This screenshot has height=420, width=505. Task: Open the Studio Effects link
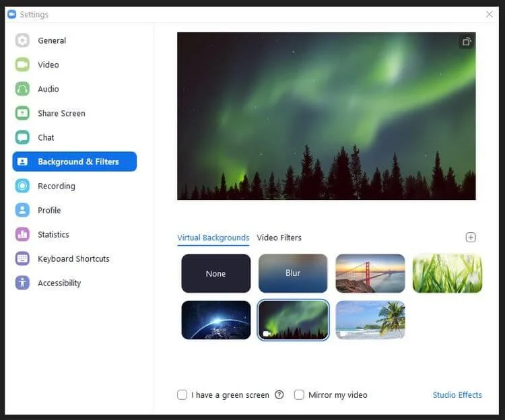[457, 395]
